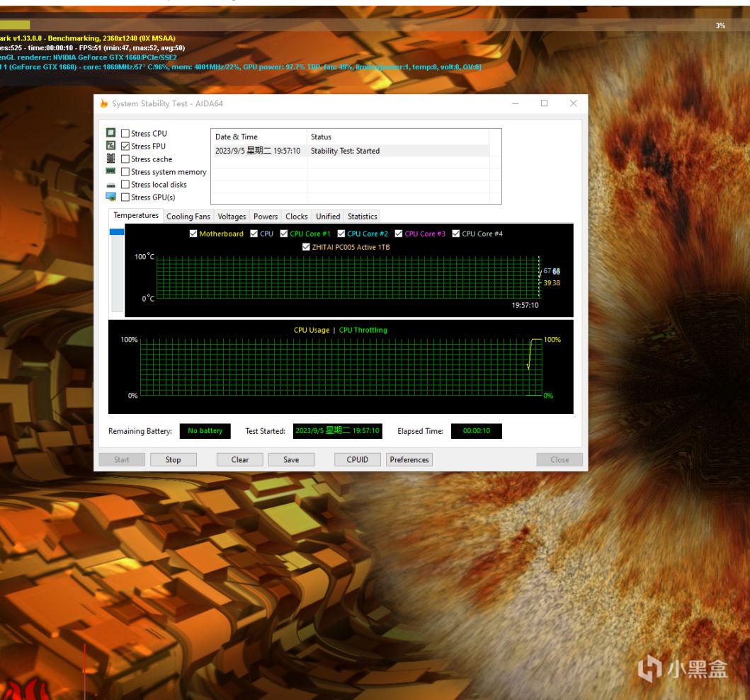Image resolution: width=750 pixels, height=700 pixels.
Task: Toggle the CPU Core #2 graph checkbox
Action: click(x=341, y=234)
